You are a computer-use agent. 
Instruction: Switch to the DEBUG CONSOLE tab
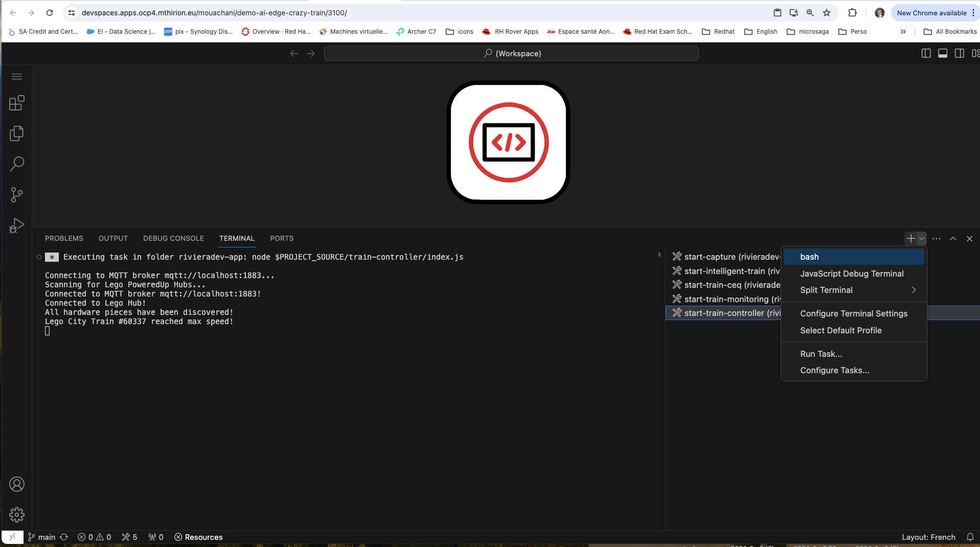tap(173, 238)
